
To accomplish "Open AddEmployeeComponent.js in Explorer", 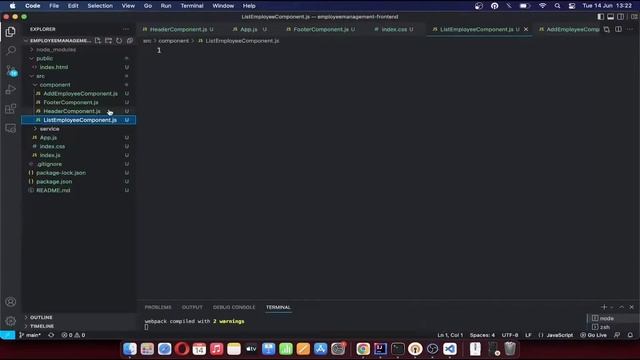I will coord(80,94).
